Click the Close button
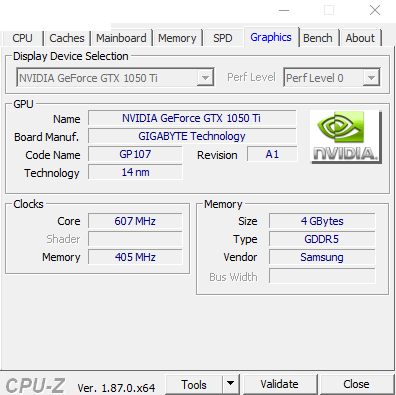This screenshot has width=396, height=395. pyautogui.click(x=356, y=384)
